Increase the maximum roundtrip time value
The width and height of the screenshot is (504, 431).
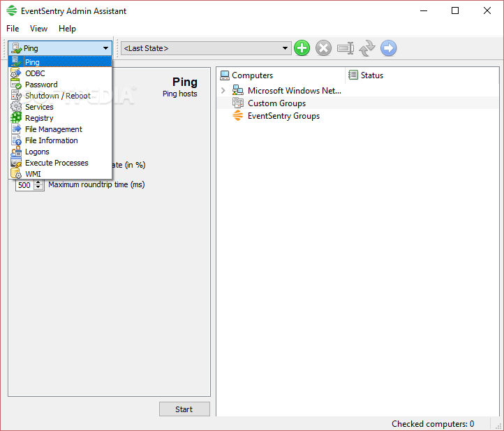38,182
